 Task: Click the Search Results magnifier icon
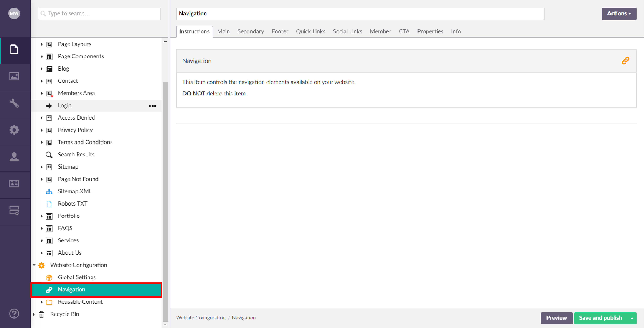[x=49, y=155]
